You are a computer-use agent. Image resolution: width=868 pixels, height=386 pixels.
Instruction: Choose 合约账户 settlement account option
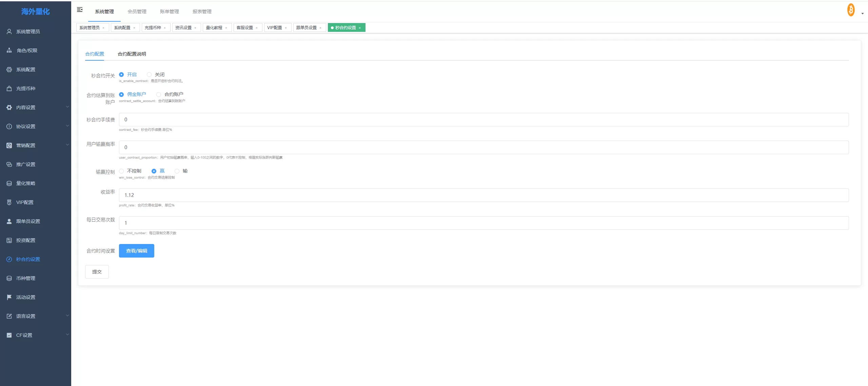[159, 95]
